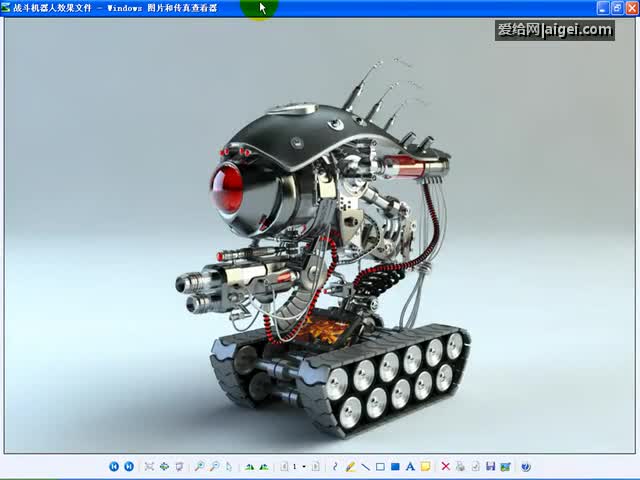Image resolution: width=640 pixels, height=480 pixels.
Task: Select the solid blue rectangle tool
Action: (395, 467)
